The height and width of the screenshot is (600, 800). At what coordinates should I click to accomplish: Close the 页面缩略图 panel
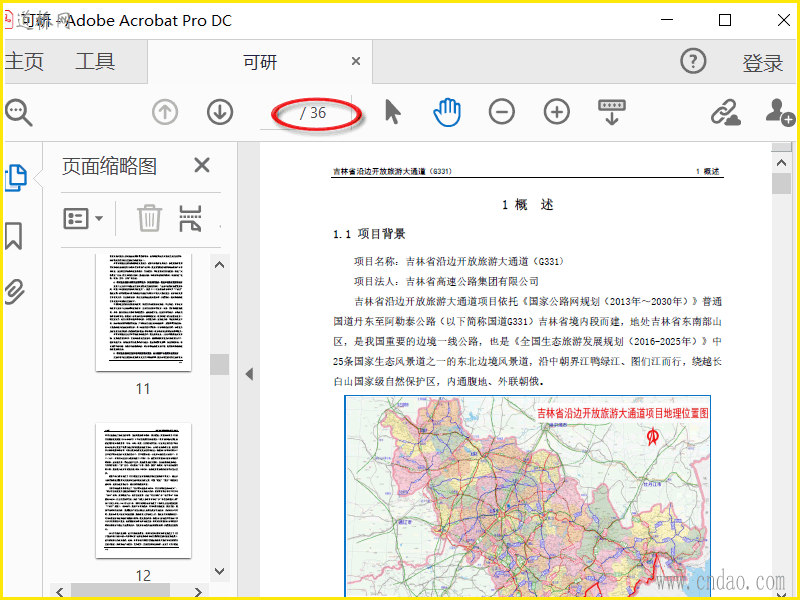pos(202,166)
